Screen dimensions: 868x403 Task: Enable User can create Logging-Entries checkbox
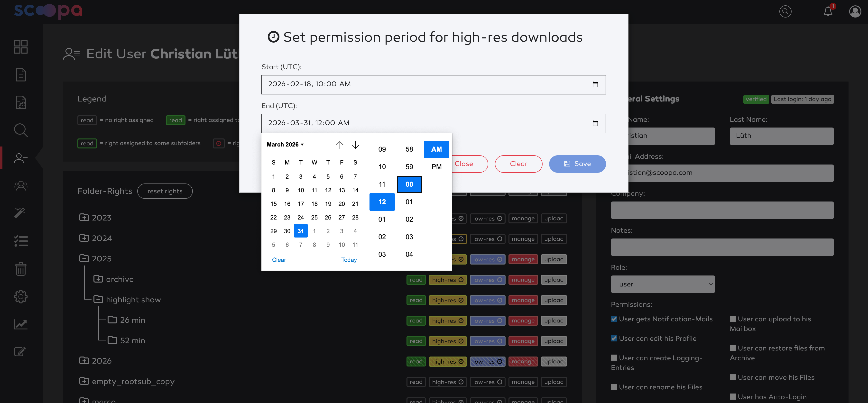pyautogui.click(x=614, y=358)
